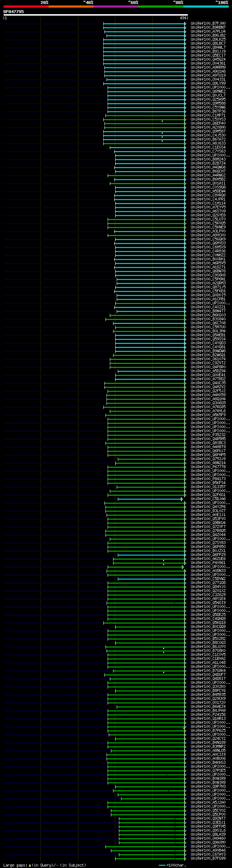Select hit label UniRef100_C1EGS4
The width and height of the screenshot is (232, 868).
(208, 147)
